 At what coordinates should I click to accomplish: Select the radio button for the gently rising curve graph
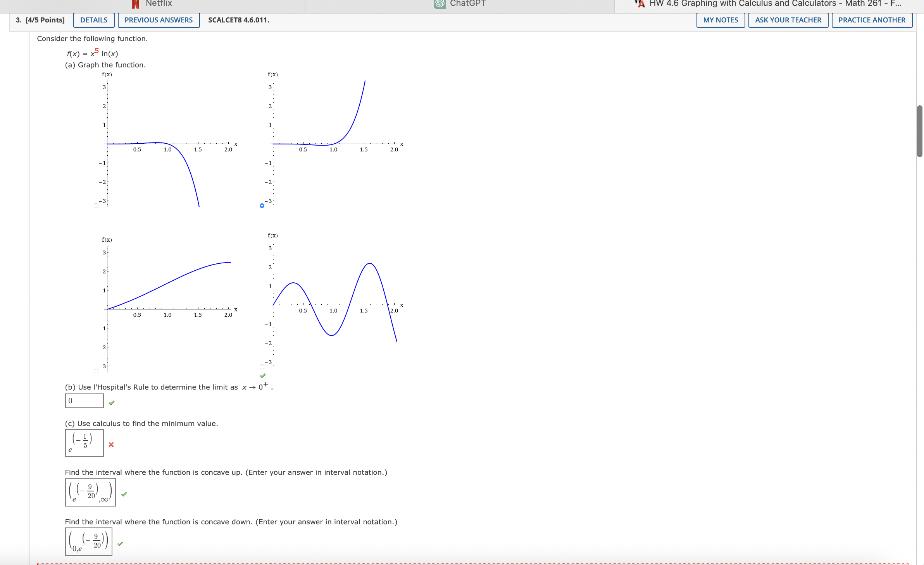[x=96, y=371]
